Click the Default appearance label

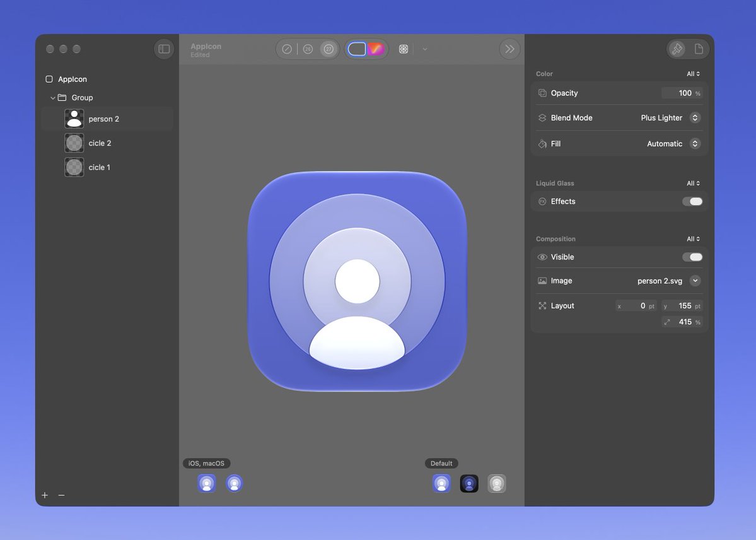tap(441, 463)
